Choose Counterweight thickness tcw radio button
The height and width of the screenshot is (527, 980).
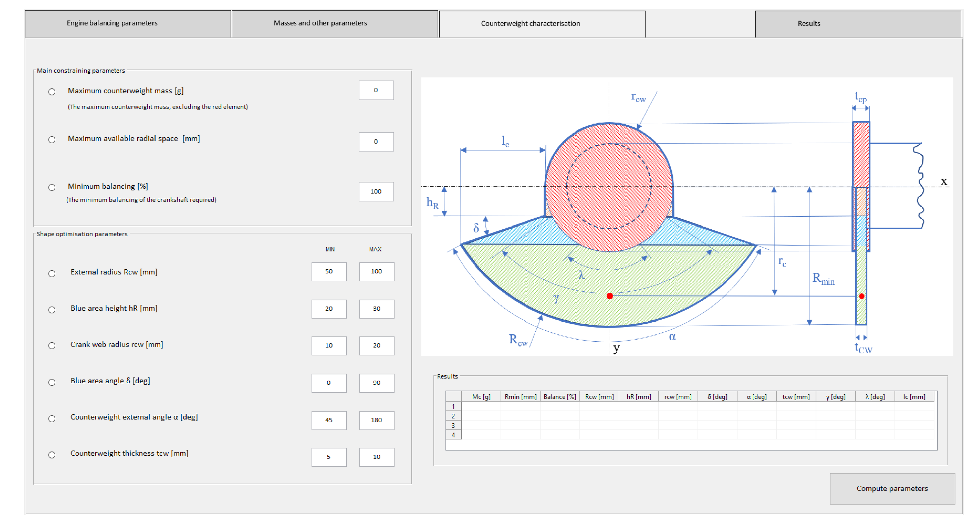(52, 455)
